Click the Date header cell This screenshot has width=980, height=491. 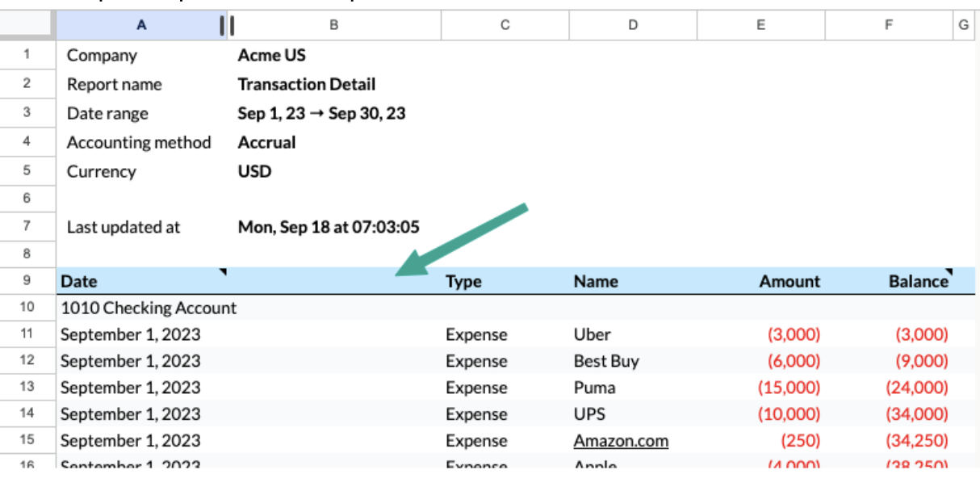coord(141,281)
